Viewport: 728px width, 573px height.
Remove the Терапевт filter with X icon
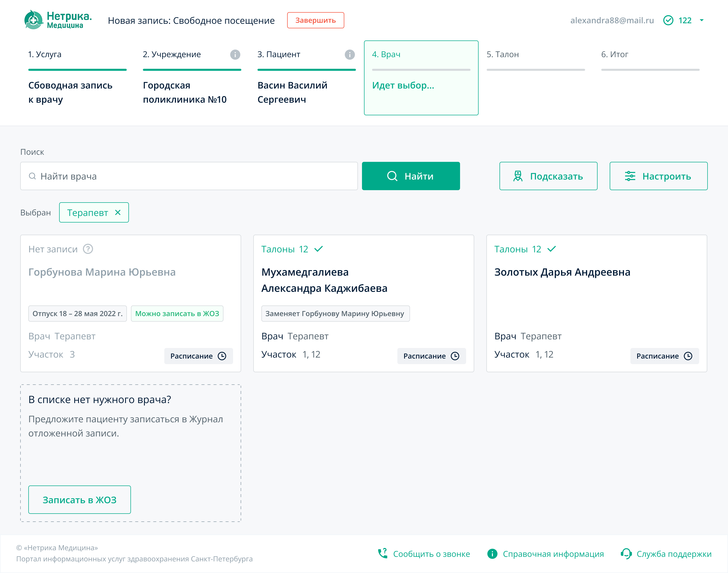coord(118,212)
